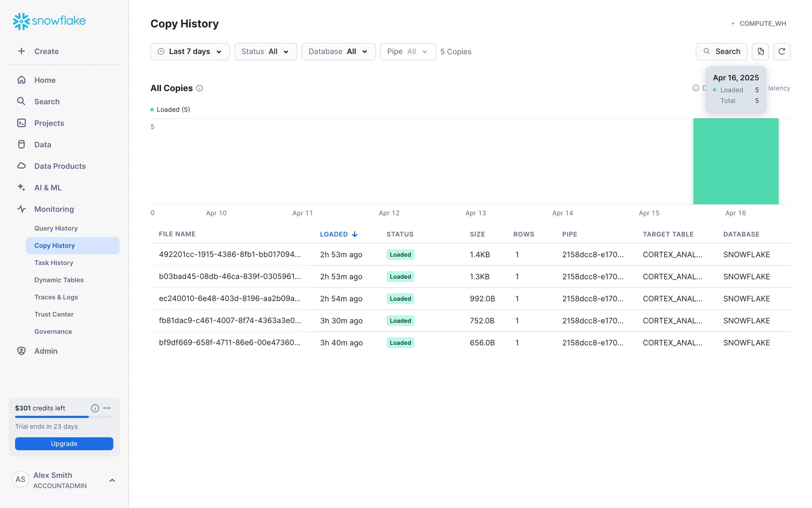Click the Snowflake logo
Screen dimensions: 812x508
pos(49,21)
